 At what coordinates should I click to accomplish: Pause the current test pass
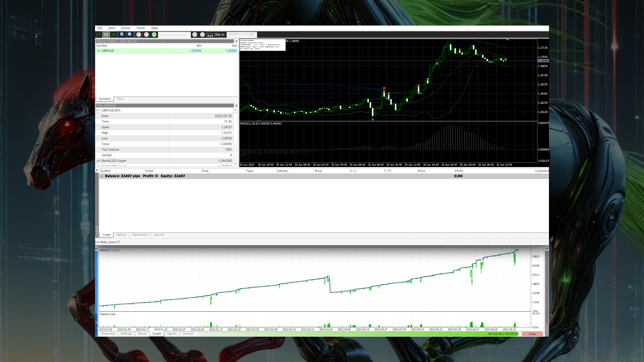139,34
